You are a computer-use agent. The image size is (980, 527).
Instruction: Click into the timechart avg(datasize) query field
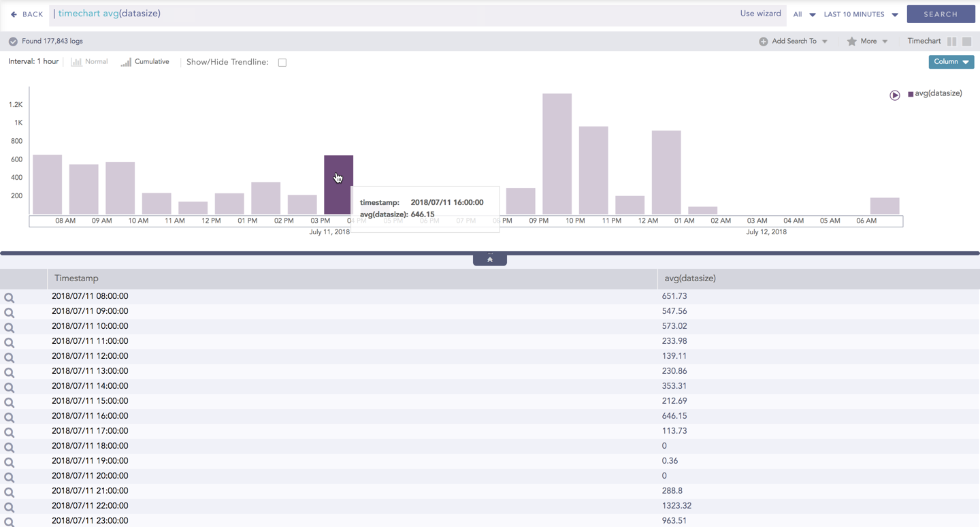(x=395, y=14)
